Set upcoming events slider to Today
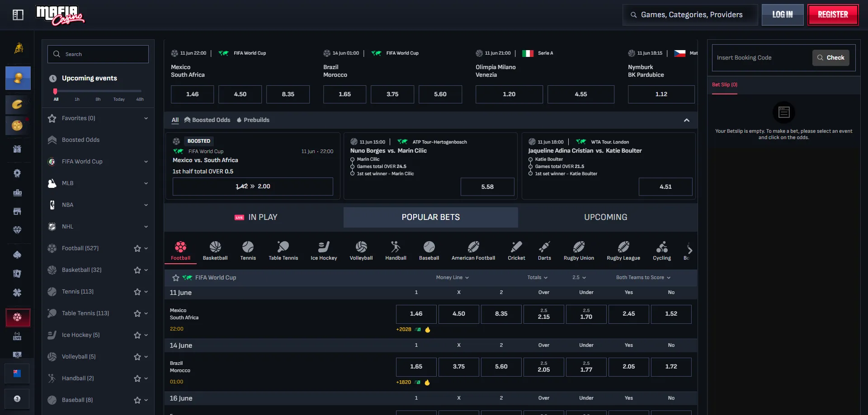The width and height of the screenshot is (868, 415). pos(119,99)
